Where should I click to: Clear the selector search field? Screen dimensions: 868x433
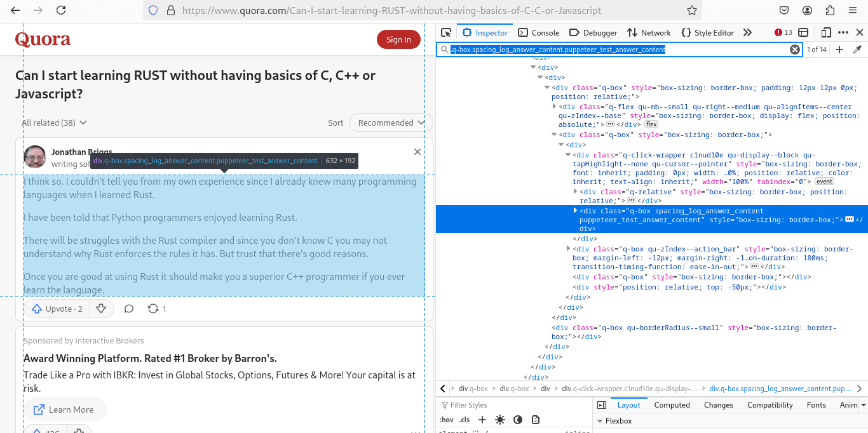pos(795,50)
